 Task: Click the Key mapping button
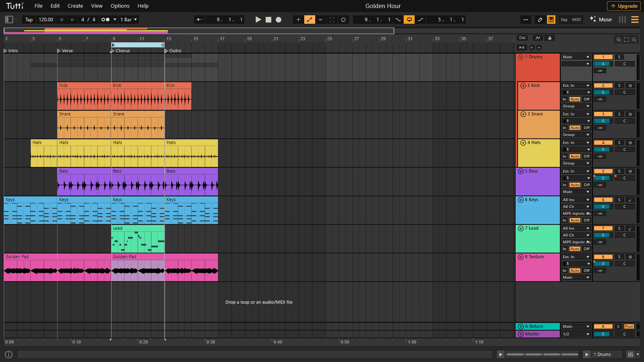point(564,19)
